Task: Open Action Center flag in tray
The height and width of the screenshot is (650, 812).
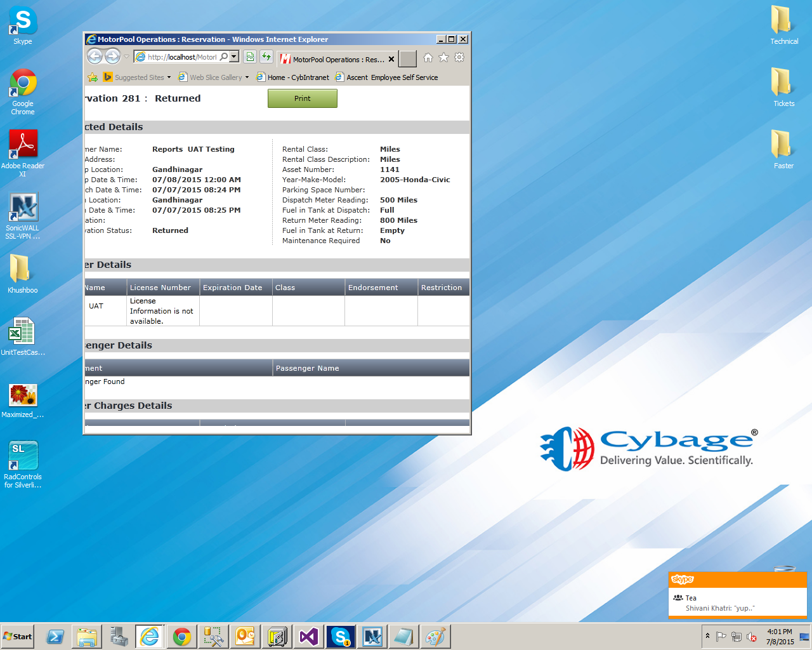Action: pos(721,637)
